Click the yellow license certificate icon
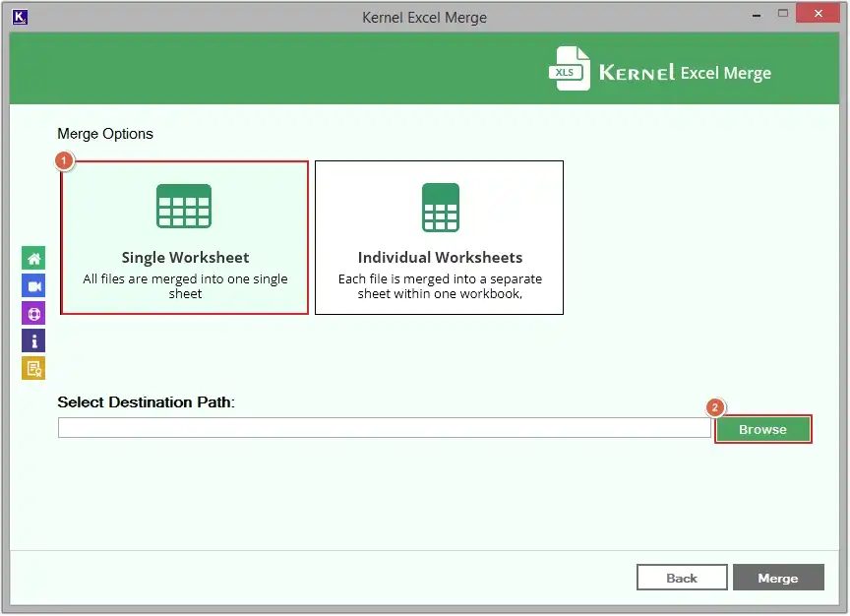This screenshot has width=850, height=616. [x=33, y=368]
